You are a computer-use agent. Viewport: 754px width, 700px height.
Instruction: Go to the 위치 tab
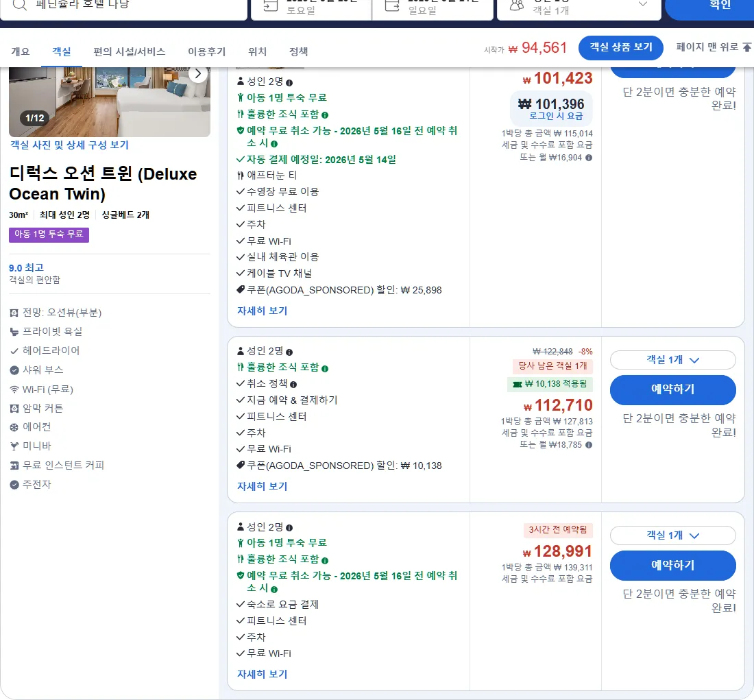257,51
